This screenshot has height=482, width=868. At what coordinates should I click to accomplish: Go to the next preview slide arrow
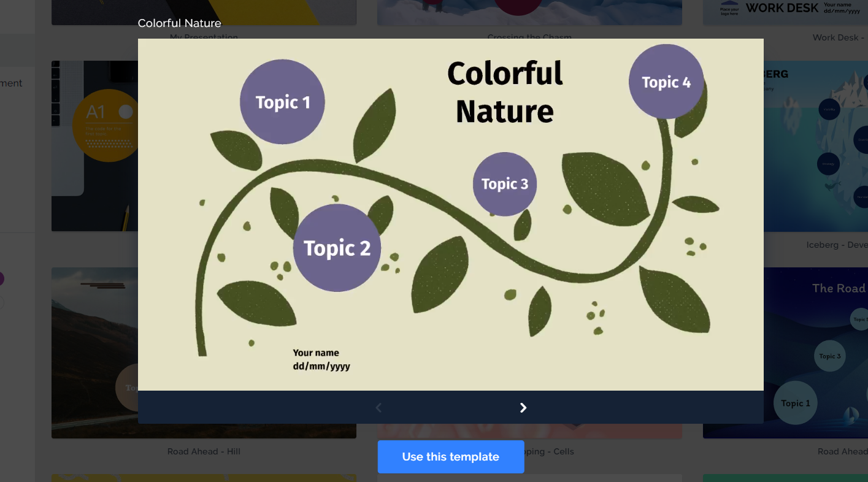point(523,408)
